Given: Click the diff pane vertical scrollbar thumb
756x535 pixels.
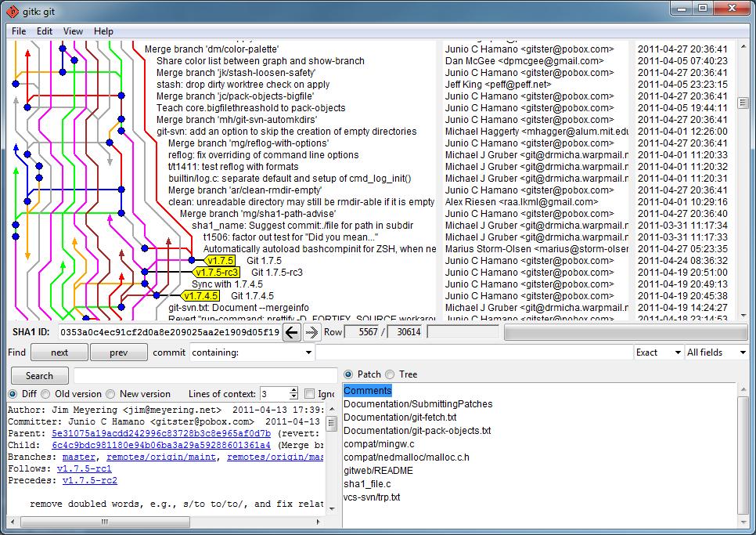Looking at the screenshot, I should tap(331, 423).
